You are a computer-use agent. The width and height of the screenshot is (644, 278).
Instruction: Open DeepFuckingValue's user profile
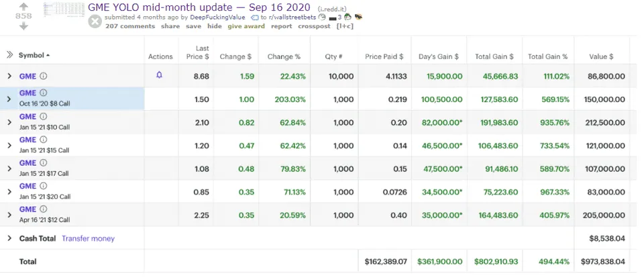click(217, 17)
